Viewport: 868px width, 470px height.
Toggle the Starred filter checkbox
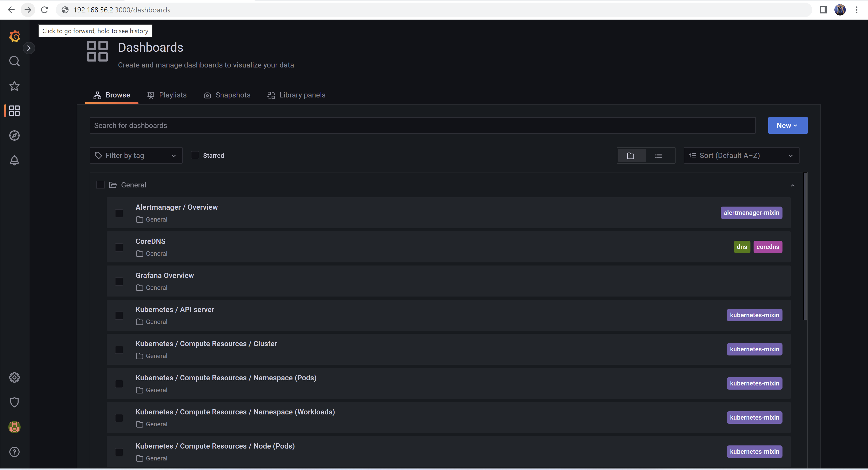pos(195,155)
